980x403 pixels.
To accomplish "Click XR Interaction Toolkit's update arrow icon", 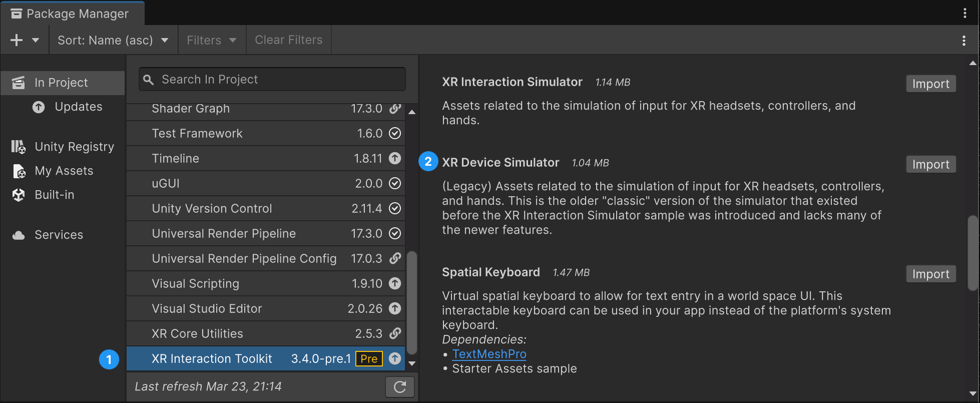I will [395, 358].
